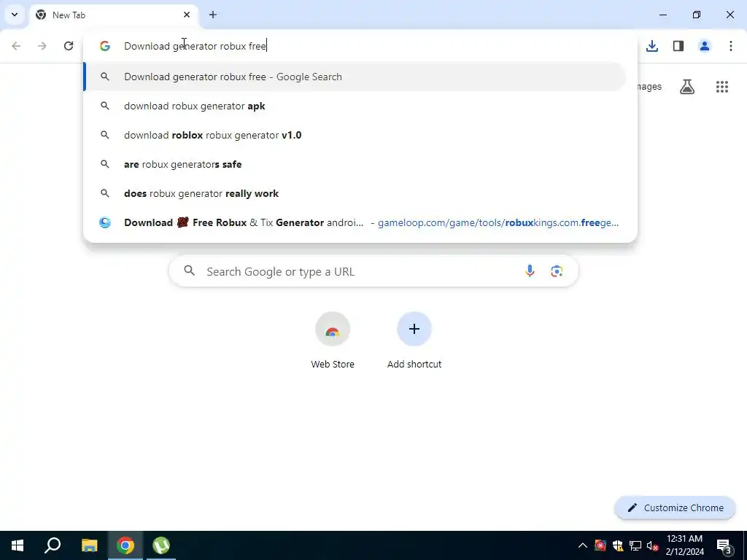Open the Action Center notifications

point(724,545)
